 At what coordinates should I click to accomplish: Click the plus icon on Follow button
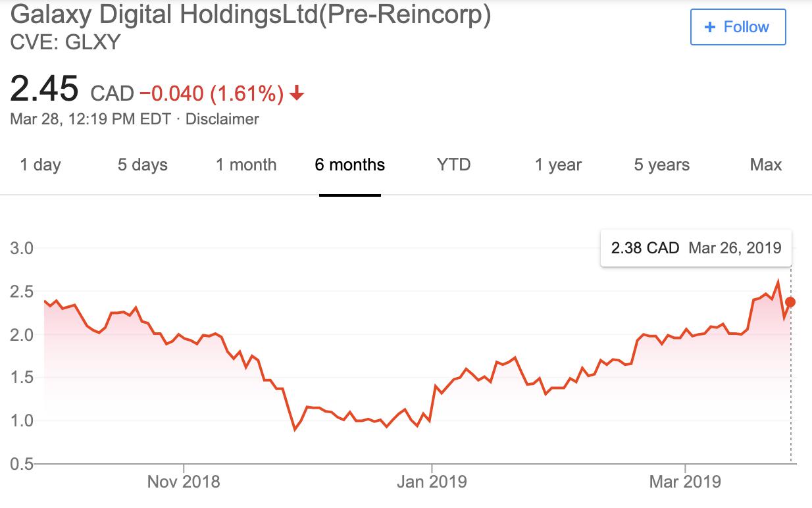[710, 27]
